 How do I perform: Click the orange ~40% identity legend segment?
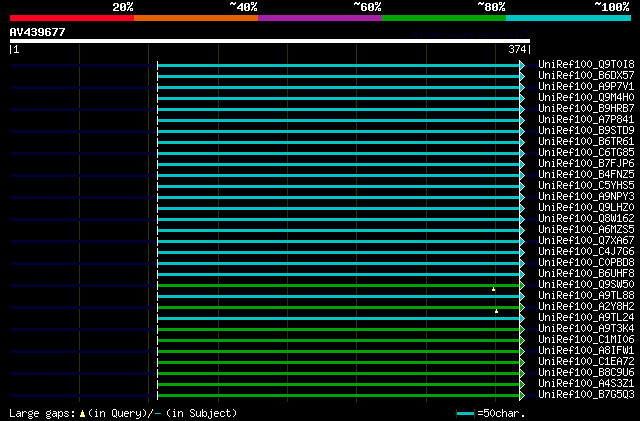coord(196,18)
